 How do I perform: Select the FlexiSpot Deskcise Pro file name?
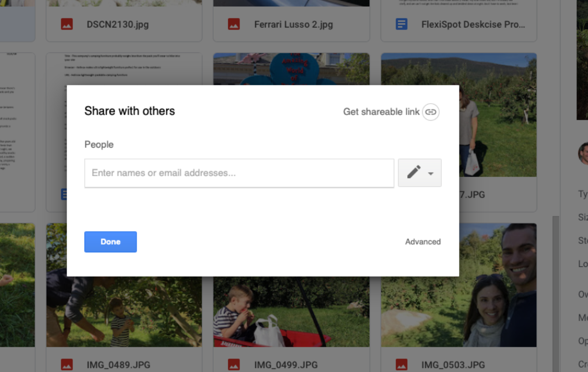click(473, 24)
